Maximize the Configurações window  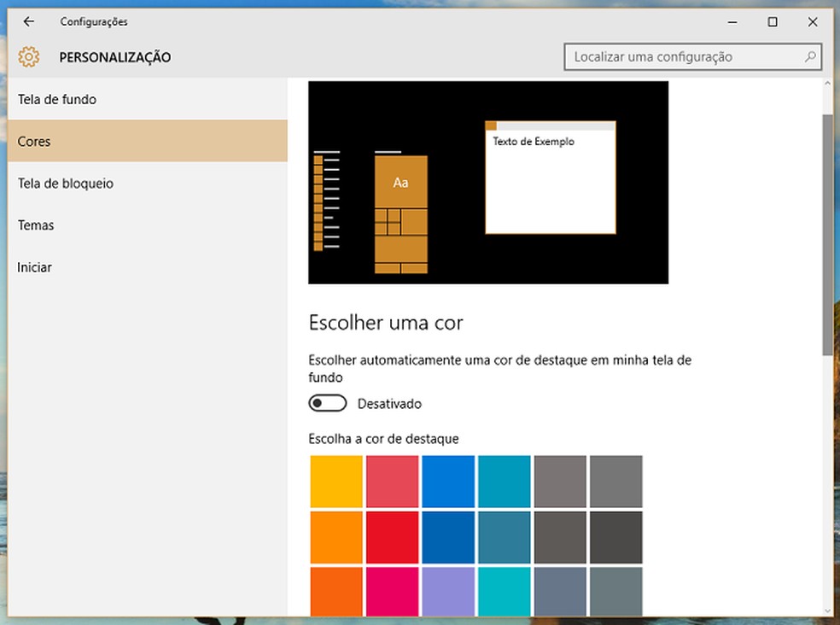tap(772, 22)
